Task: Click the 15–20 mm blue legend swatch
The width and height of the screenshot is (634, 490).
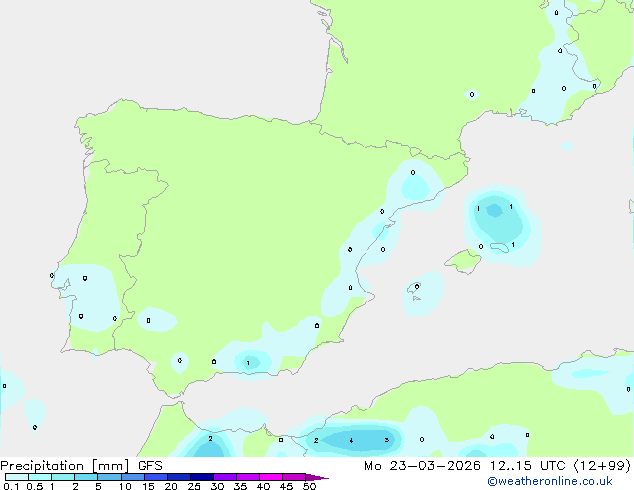Action: pyautogui.click(x=156, y=477)
